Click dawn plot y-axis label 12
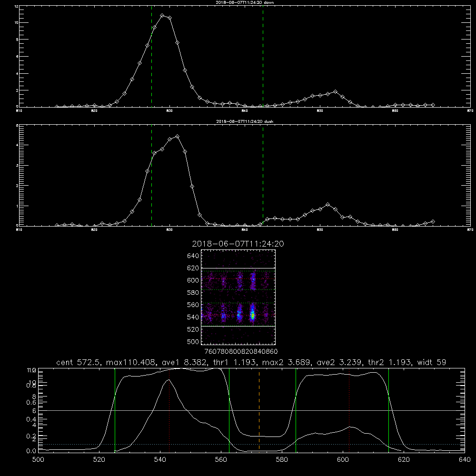This screenshot has height=476, width=476. point(16,6)
